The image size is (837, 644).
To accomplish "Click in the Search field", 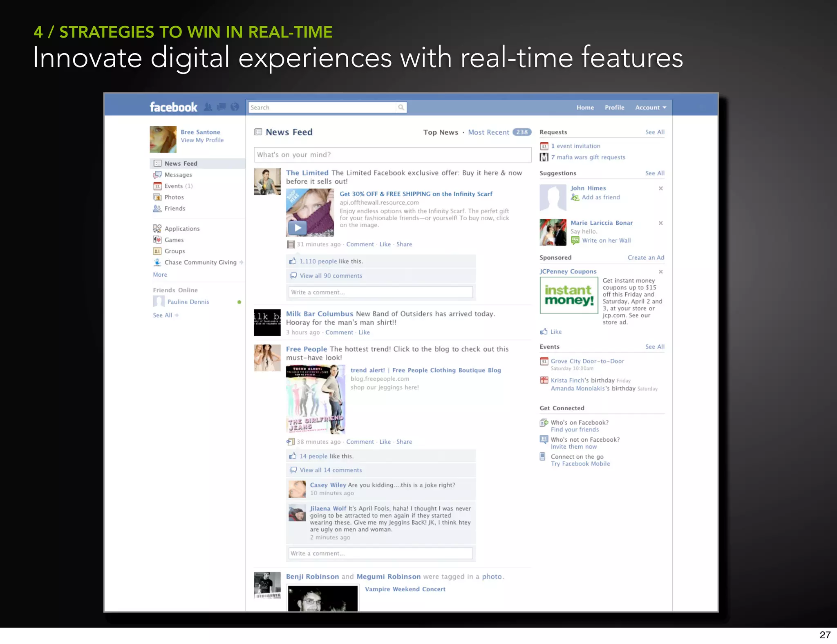I will point(322,107).
